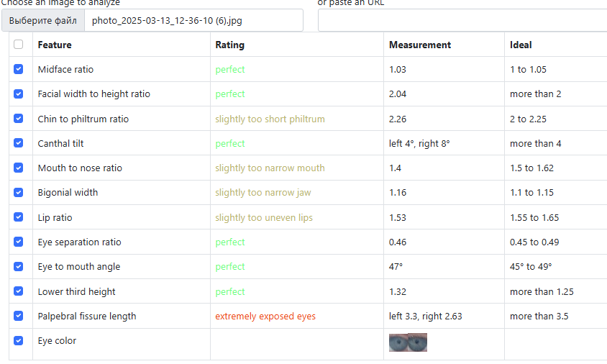Image resolution: width=607 pixels, height=364 pixels.
Task: Click the Measurement column header
Action: click(420, 45)
